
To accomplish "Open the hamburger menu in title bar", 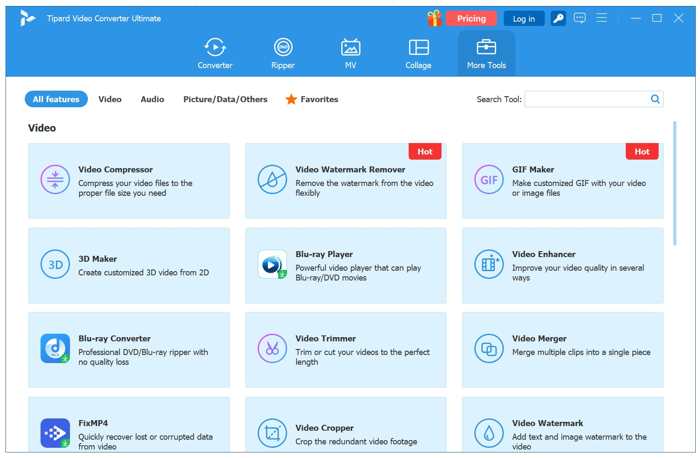I will tap(601, 18).
